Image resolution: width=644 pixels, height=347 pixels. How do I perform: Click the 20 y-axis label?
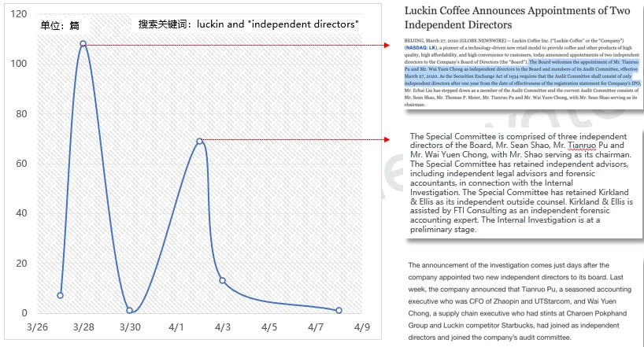(21, 264)
